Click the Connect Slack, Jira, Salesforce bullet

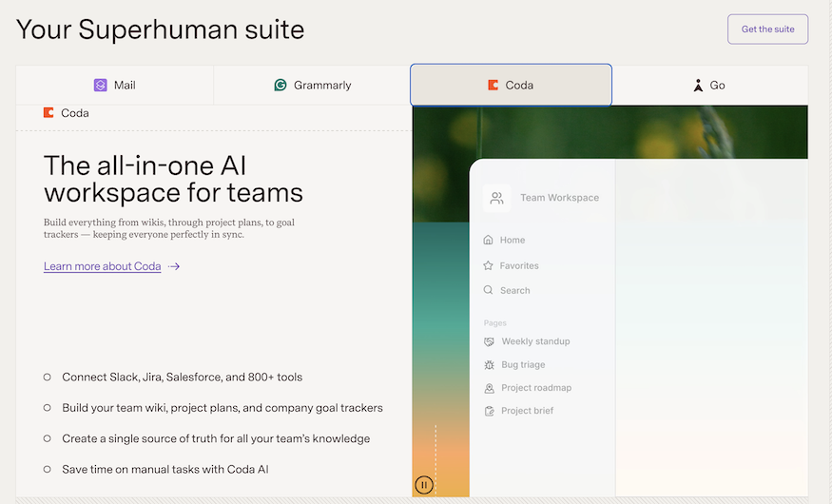pyautogui.click(x=182, y=378)
